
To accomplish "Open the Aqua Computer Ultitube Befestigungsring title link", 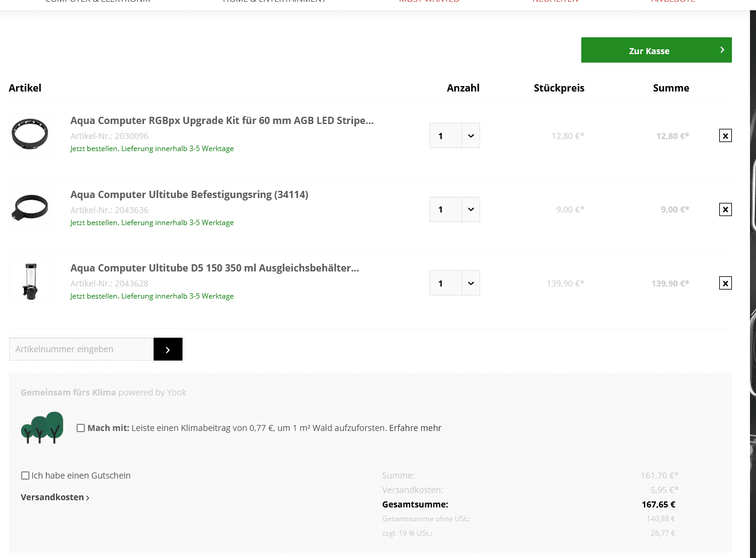I will point(189,194).
